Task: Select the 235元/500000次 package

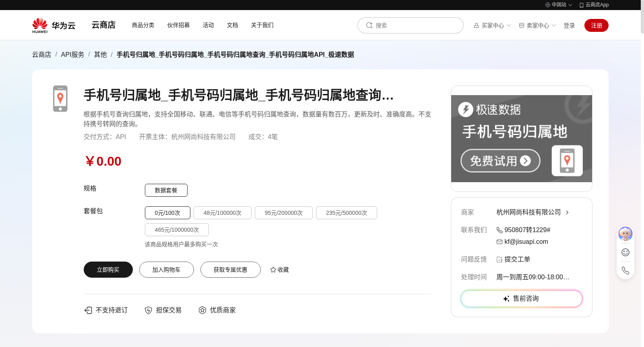Action: click(x=347, y=213)
